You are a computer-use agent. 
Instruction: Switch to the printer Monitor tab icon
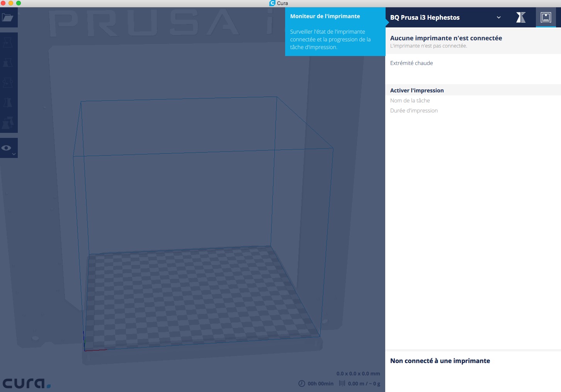[546, 17]
